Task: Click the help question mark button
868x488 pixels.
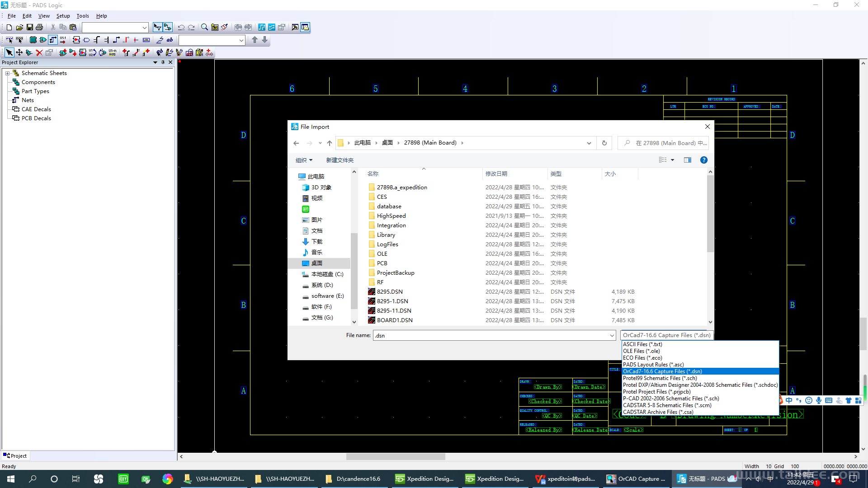Action: 704,160
